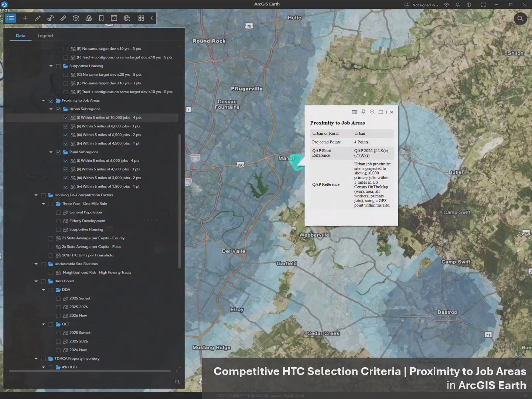
Task: Click the teal placemark near Manor
Action: (x=296, y=163)
